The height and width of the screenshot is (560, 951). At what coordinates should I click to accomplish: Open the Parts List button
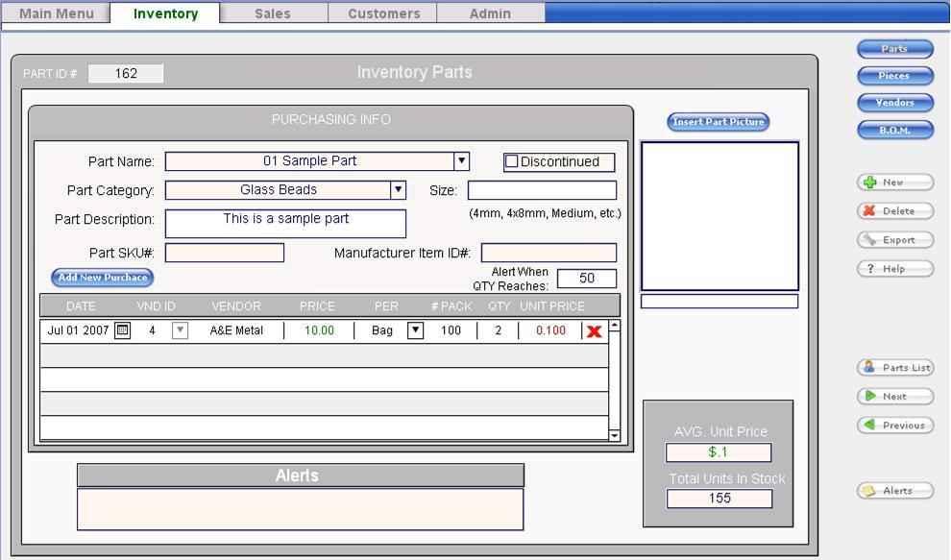click(894, 368)
